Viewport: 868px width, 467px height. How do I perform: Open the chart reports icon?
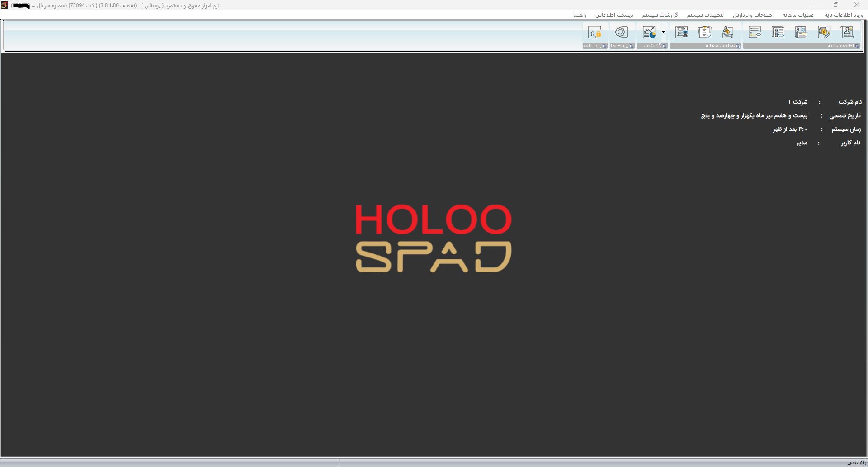coord(649,32)
